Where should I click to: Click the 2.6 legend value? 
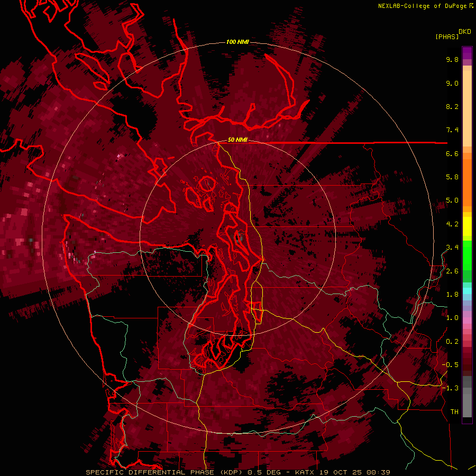(452, 271)
